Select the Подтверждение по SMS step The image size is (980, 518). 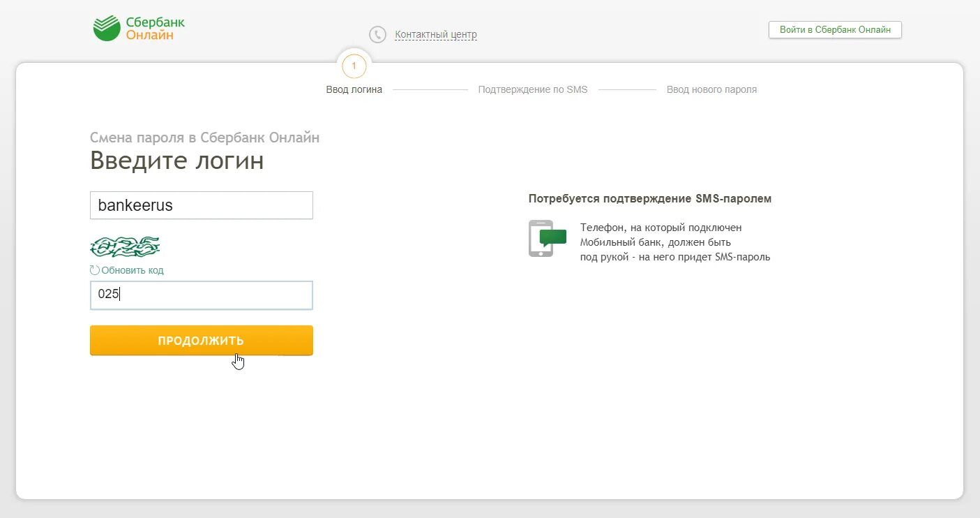click(x=533, y=89)
